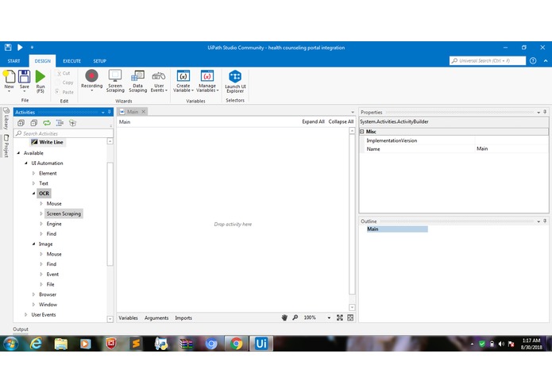Run the workflow with the green Run button
552x392 pixels.
[41, 76]
